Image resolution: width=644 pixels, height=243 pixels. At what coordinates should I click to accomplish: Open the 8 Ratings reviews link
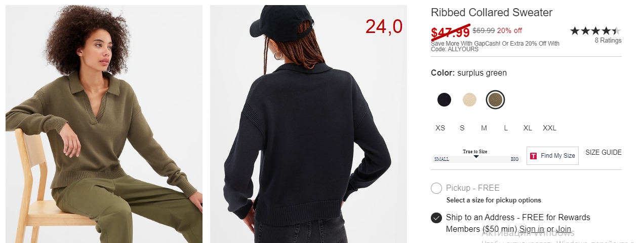(608, 41)
